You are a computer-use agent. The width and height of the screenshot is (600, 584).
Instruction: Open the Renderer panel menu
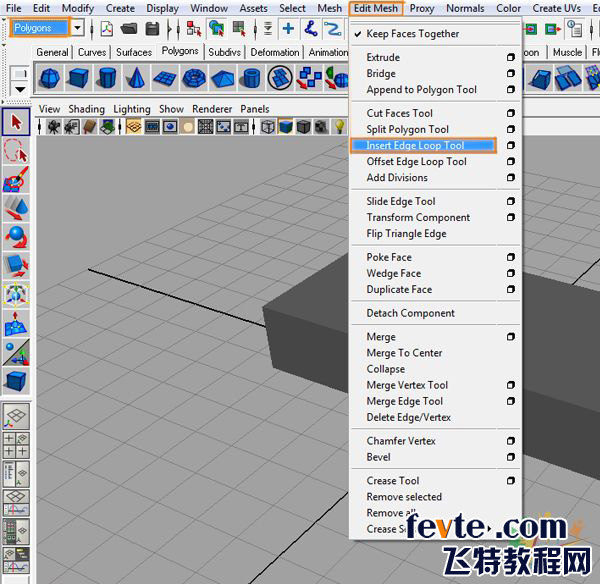click(x=212, y=109)
